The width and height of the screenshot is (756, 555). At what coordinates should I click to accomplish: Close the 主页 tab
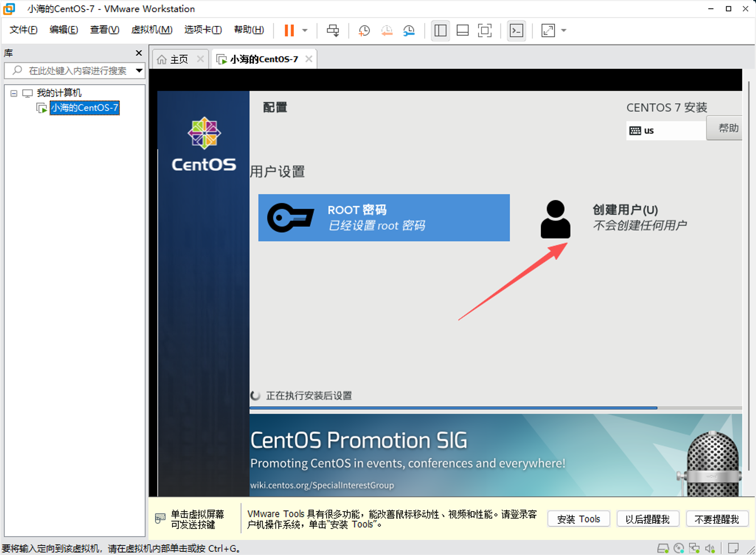[x=200, y=59]
